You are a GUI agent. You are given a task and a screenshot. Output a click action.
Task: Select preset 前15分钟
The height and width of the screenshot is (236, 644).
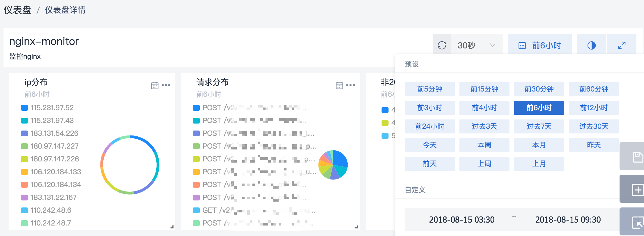pyautogui.click(x=484, y=89)
